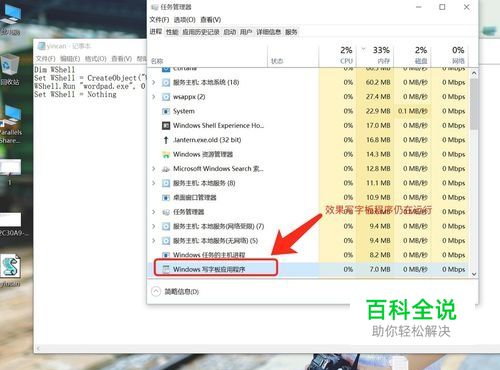Viewport: 500px width, 370px height.
Task: Click the Microsoft Windows Search process icon
Action: pos(166,169)
